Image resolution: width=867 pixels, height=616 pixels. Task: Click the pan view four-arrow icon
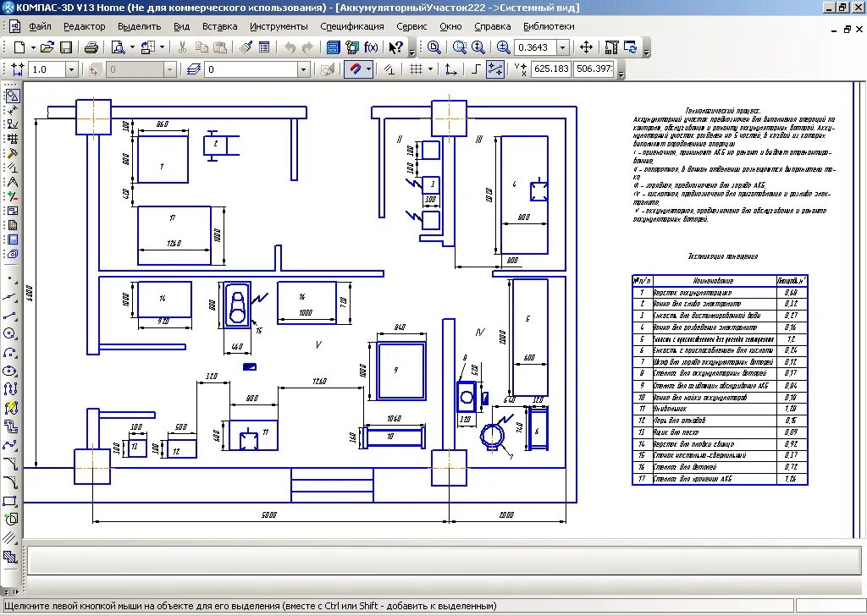click(586, 47)
